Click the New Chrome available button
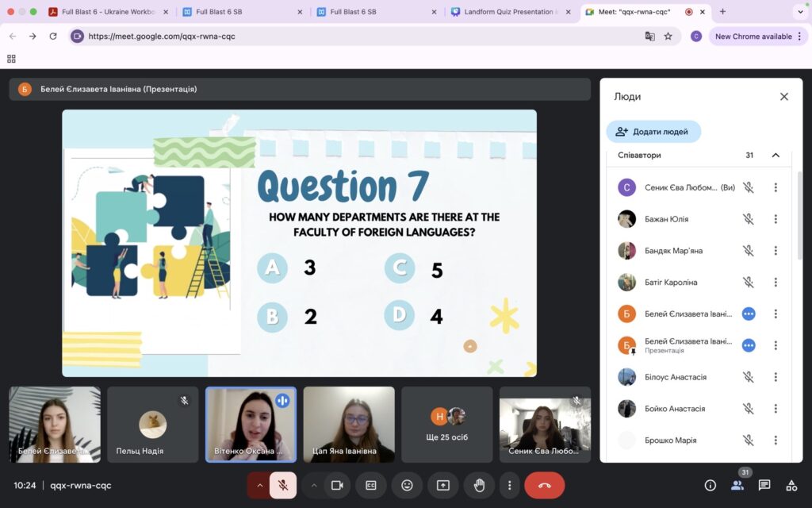 tap(758, 37)
